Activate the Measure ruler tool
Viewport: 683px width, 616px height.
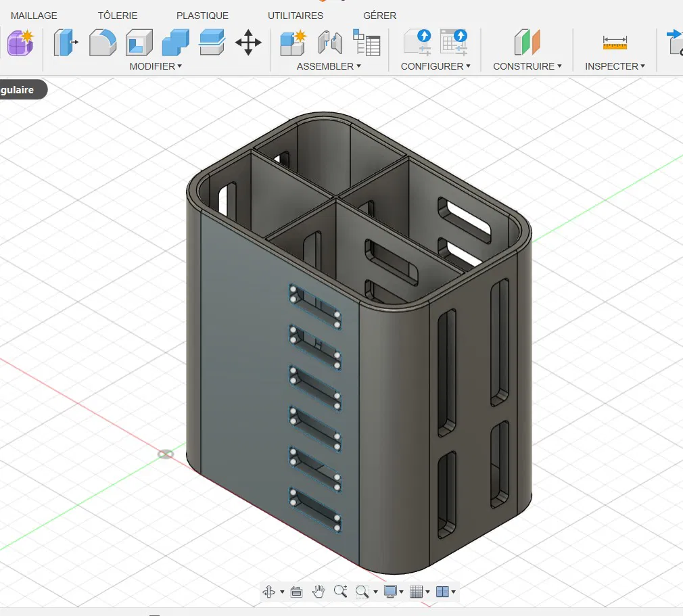point(615,42)
